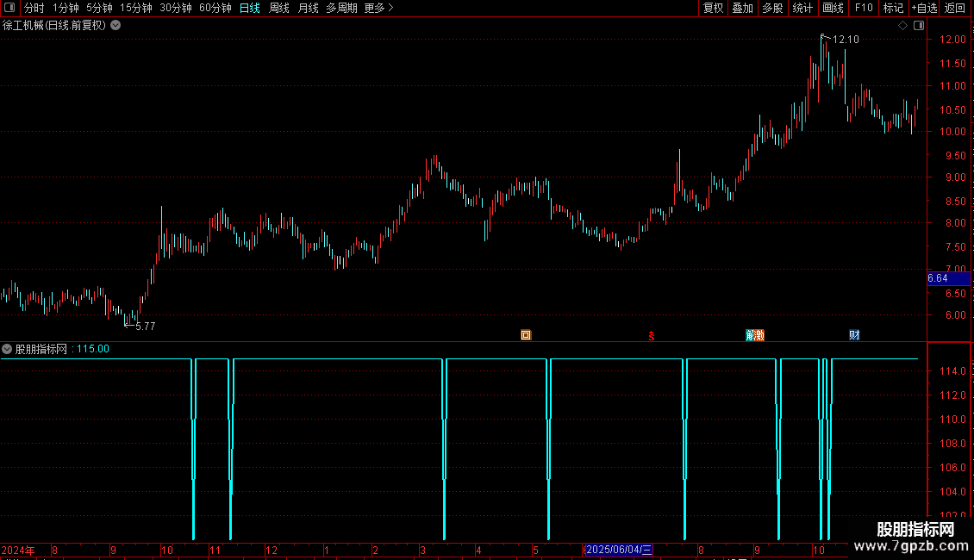
Task: Click the 解 marker icon on the chart
Action: click(x=750, y=335)
